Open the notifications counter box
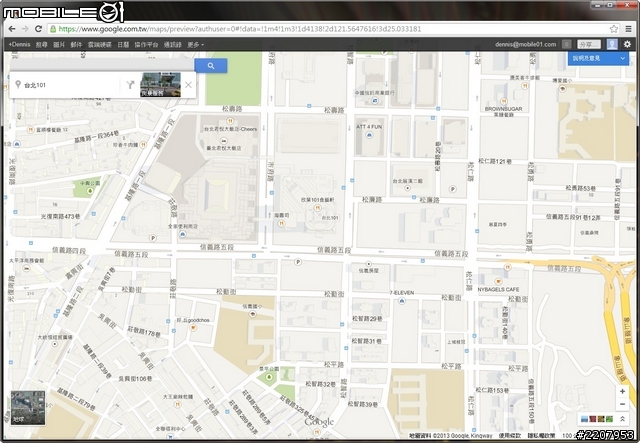This screenshot has height=443, width=640. pyautogui.click(x=567, y=44)
